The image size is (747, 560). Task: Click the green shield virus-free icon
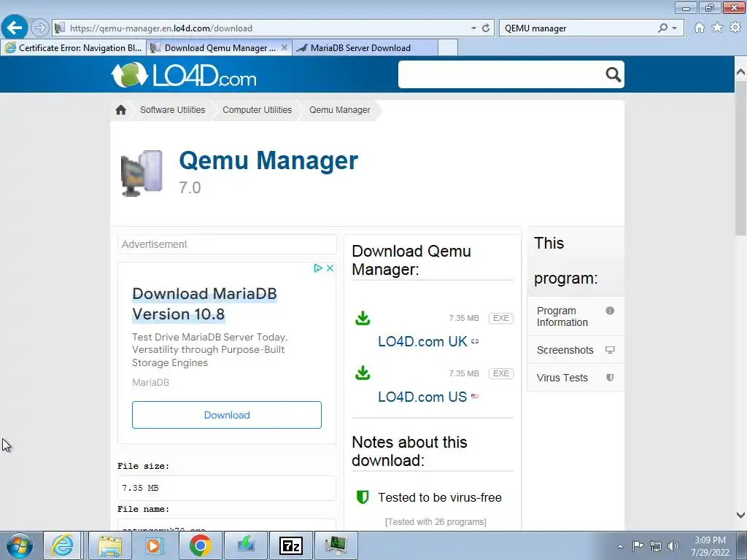point(363,497)
